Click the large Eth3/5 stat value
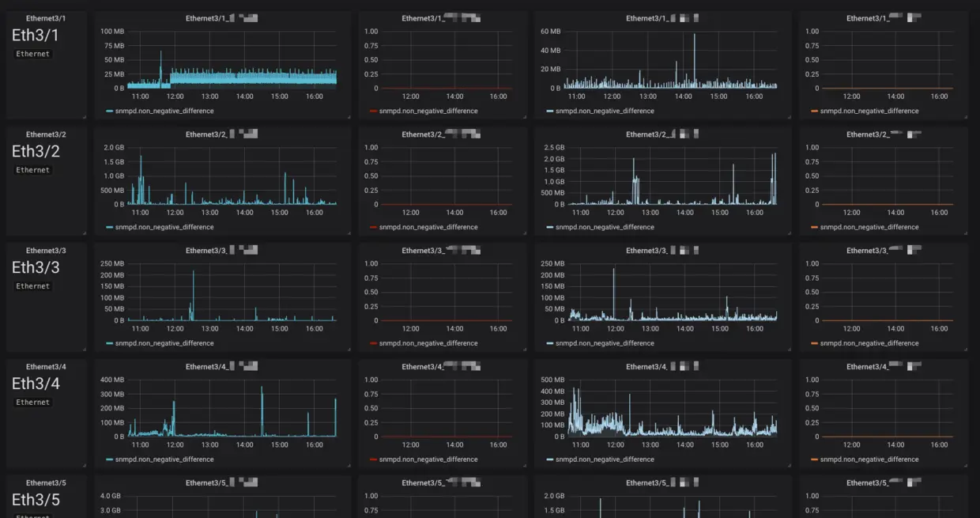The image size is (980, 518). tap(36, 500)
